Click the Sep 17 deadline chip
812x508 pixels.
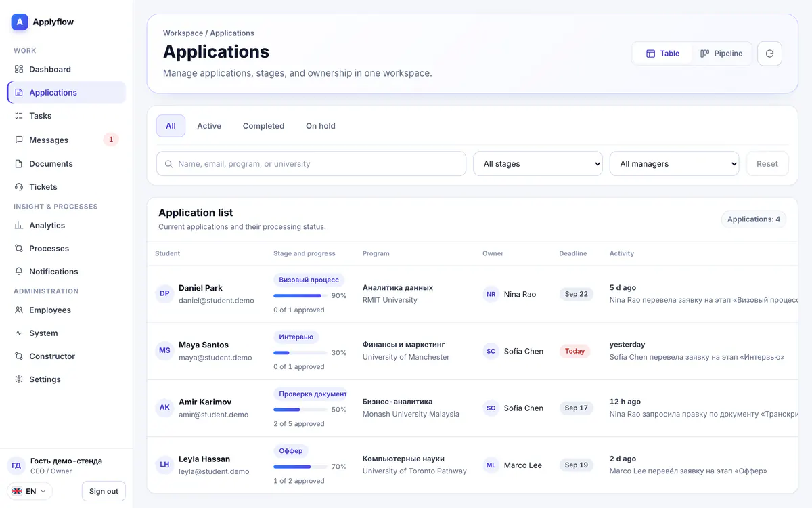pyautogui.click(x=577, y=408)
